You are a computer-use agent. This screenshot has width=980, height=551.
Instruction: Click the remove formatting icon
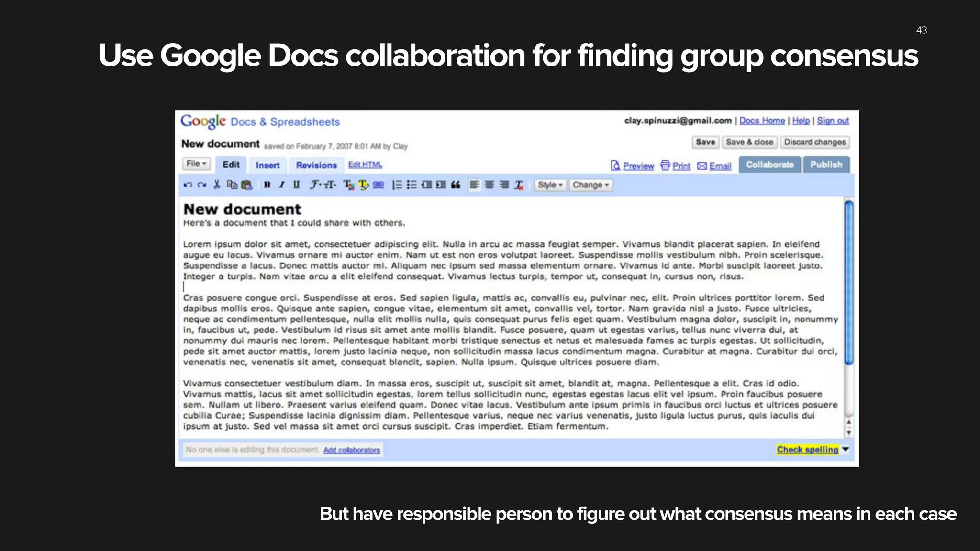click(519, 185)
